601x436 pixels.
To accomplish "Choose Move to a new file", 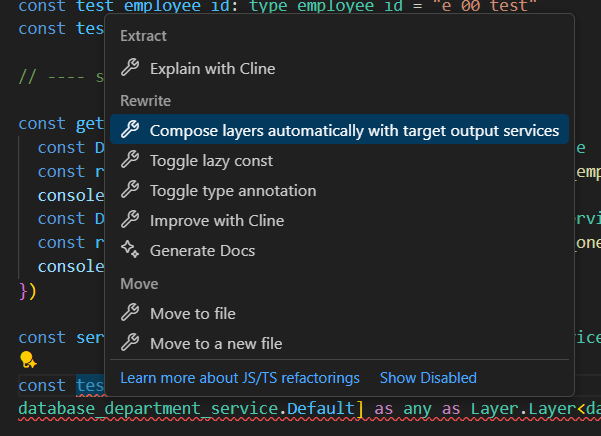I will (339, 343).
